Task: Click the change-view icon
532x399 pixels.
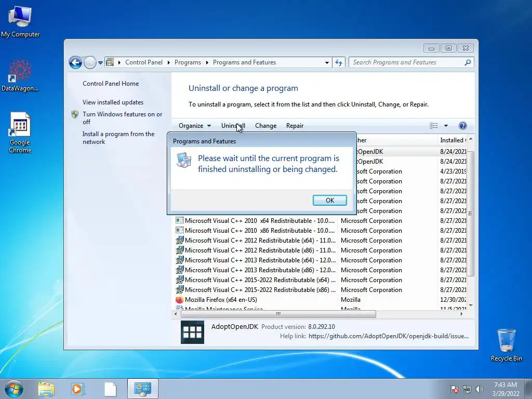Action: (x=434, y=126)
